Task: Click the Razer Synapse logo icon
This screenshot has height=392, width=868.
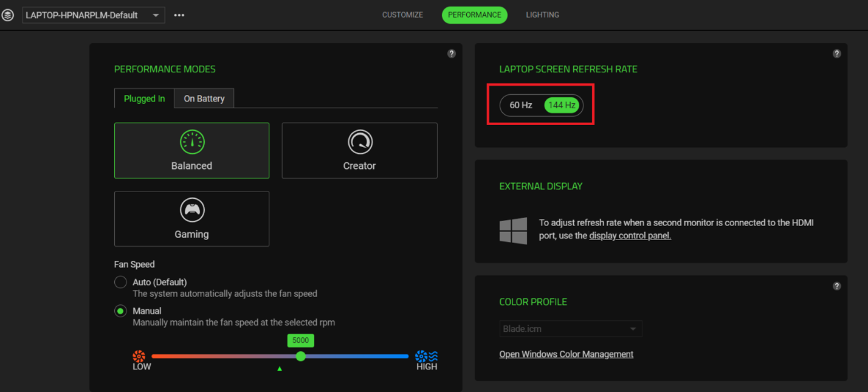Action: [8, 15]
